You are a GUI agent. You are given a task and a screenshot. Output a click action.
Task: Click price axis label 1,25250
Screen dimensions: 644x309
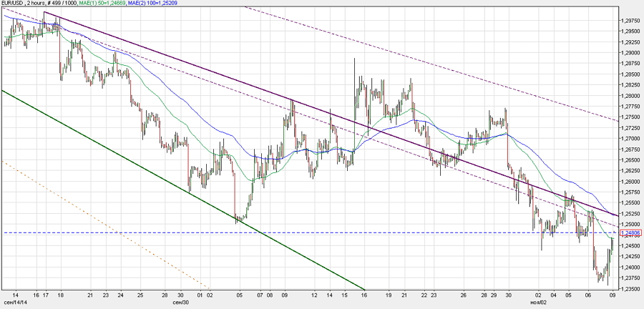point(632,214)
